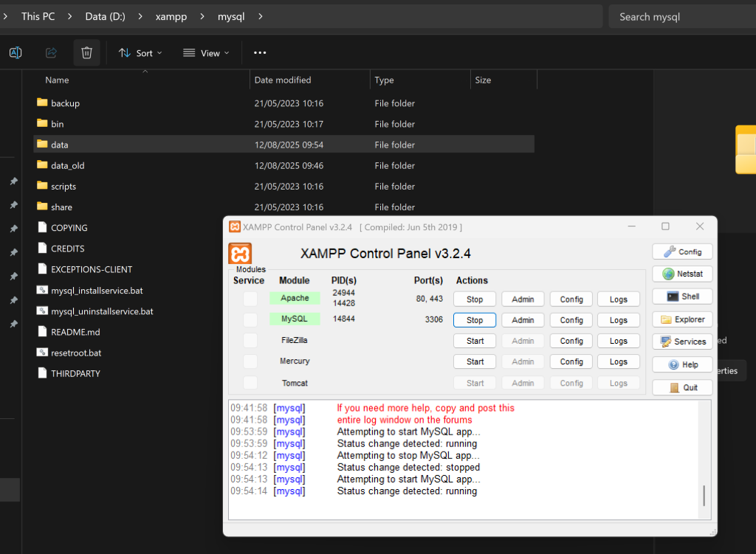Open XAMPP Help

[x=682, y=364]
